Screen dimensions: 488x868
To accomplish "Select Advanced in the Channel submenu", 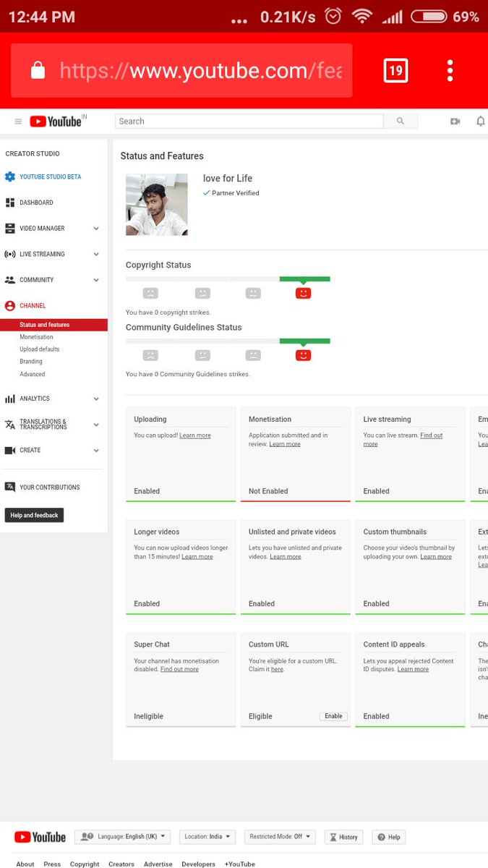I will point(33,374).
